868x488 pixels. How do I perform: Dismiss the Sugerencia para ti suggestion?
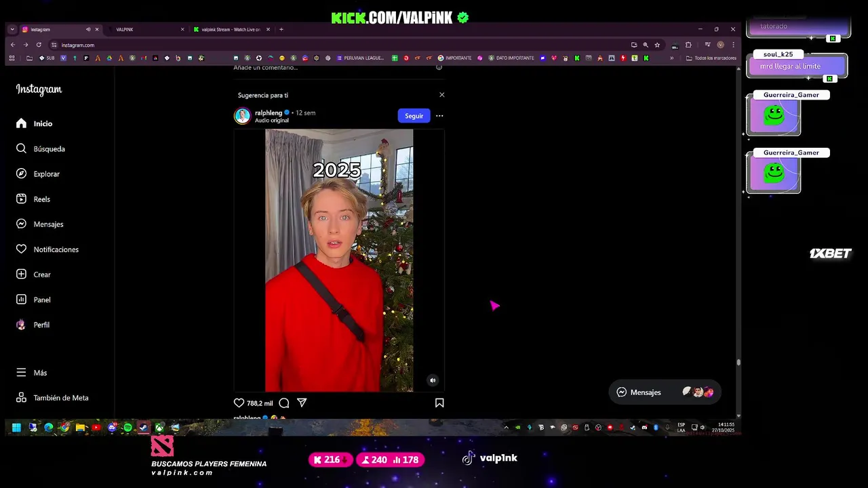click(442, 95)
